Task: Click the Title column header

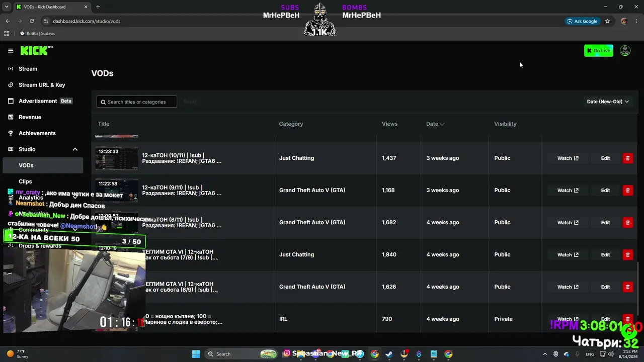Action: [104, 124]
